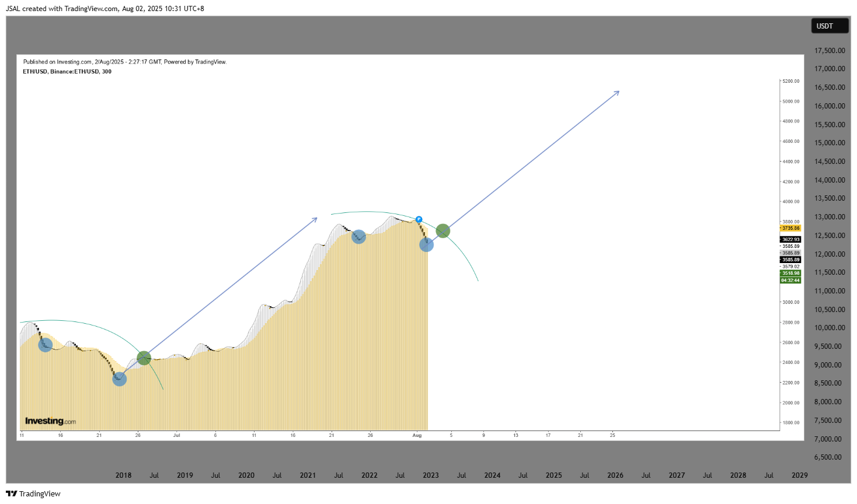Viewport: 857px width, 504px height.
Task: Click 3000.00 on the inner price scale
Action: point(791,302)
